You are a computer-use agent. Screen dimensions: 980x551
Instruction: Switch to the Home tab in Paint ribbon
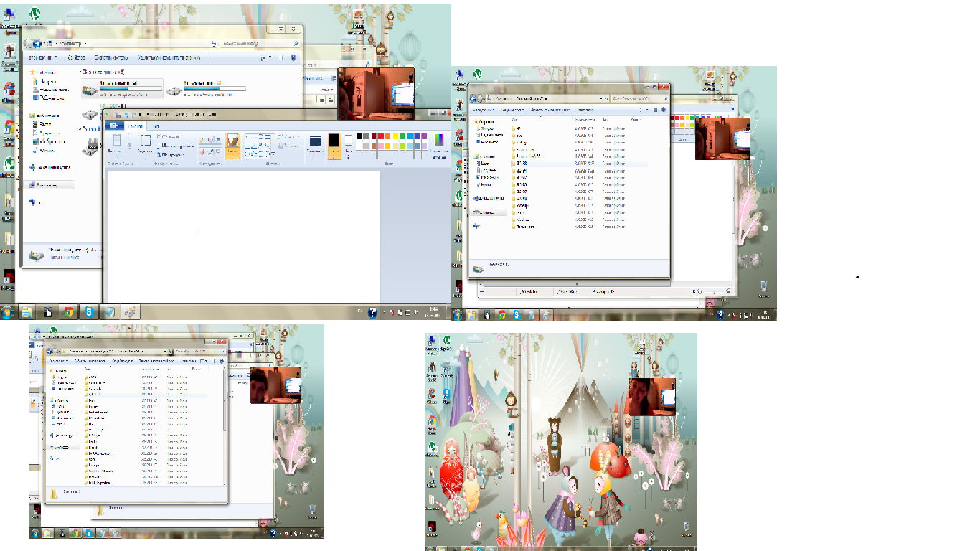pyautogui.click(x=135, y=126)
